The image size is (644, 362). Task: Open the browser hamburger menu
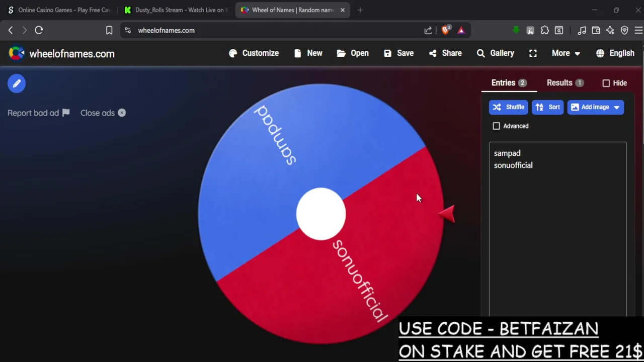(x=638, y=30)
